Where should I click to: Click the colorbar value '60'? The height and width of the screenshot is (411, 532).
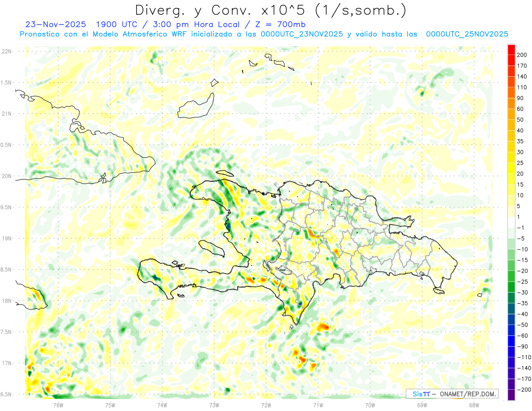[x=520, y=109]
